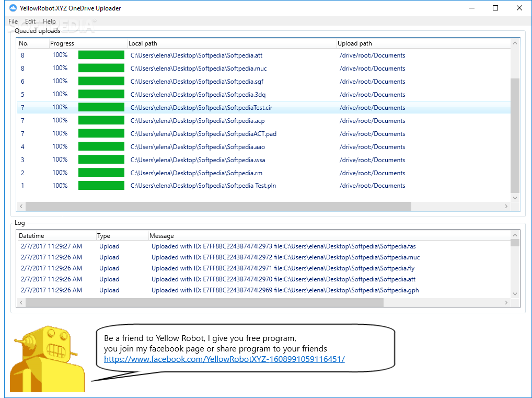This screenshot has width=532, height=398.
Task: Click Log panel scroll up arrow
Action: (x=515, y=235)
